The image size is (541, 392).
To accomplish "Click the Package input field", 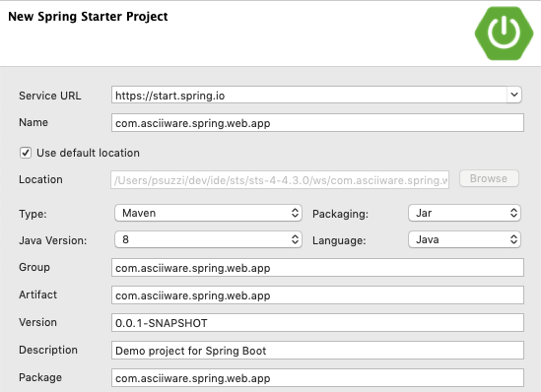I will [x=317, y=378].
